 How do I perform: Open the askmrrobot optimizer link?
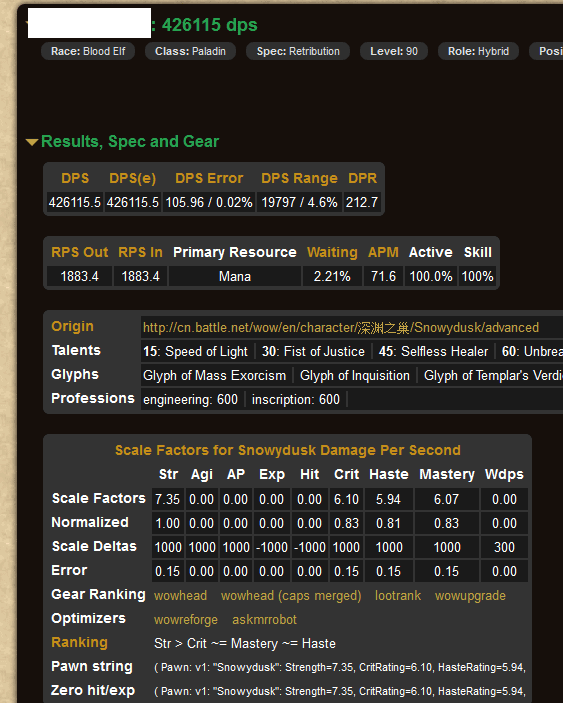[x=264, y=620]
